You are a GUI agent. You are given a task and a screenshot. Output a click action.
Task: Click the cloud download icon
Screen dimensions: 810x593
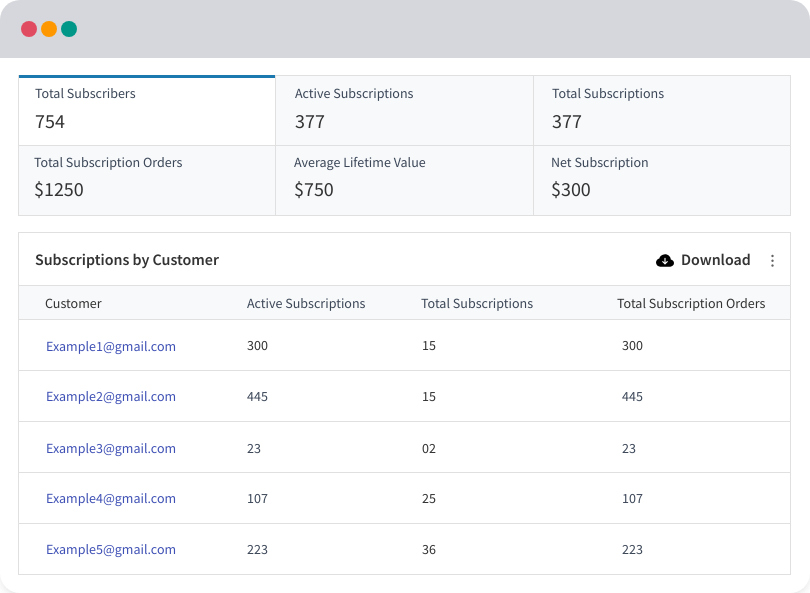665,261
